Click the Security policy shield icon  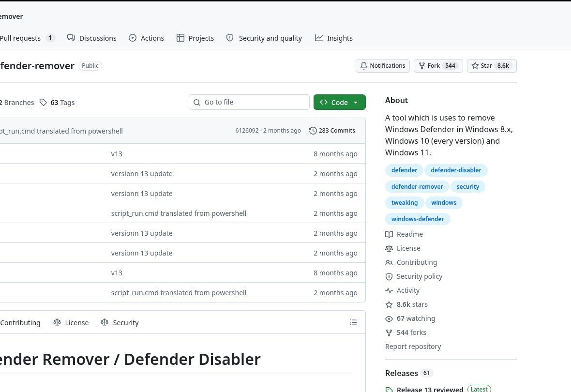389,276
